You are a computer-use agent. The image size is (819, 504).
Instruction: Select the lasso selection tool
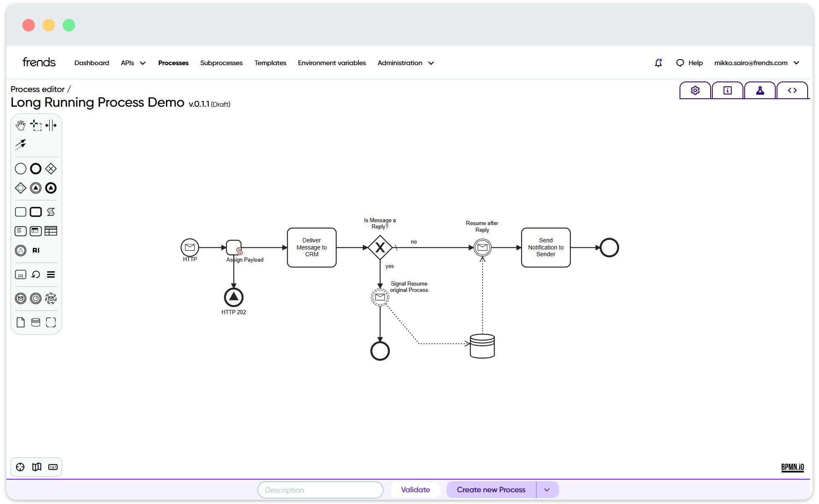click(36, 125)
